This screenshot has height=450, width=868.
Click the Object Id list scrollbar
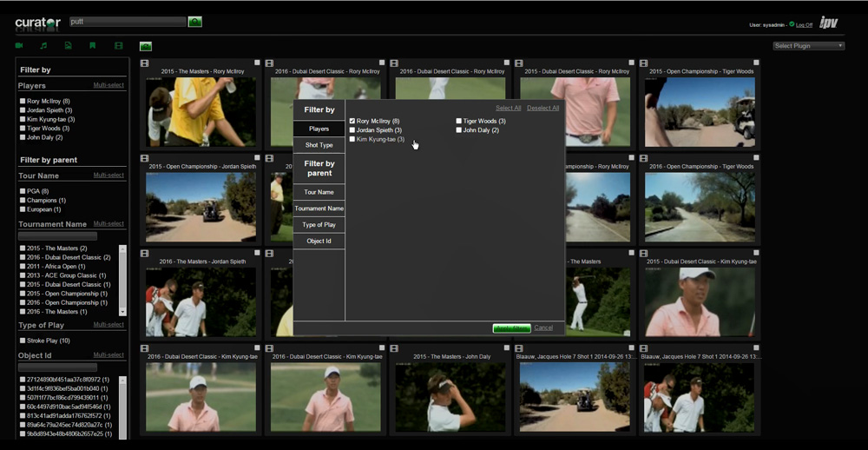click(123, 407)
